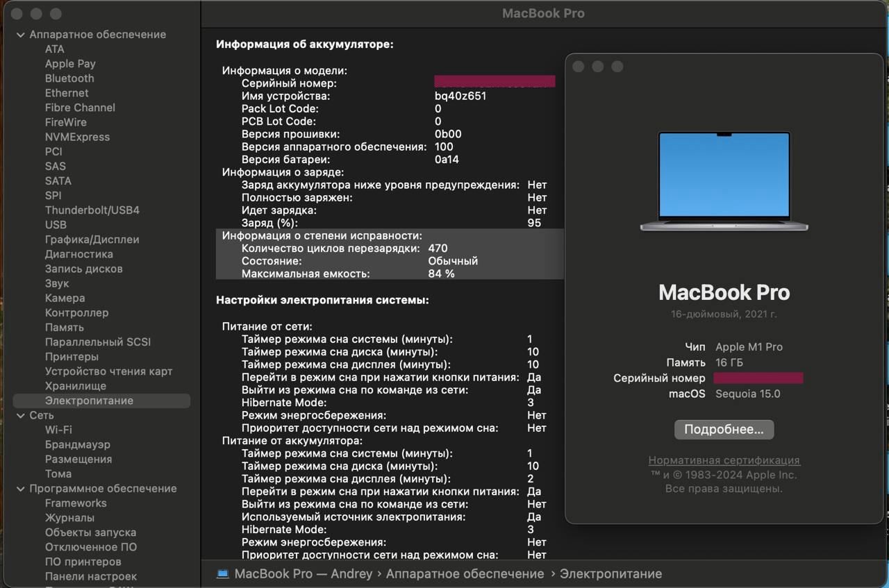Select Wi-Fi under Сеть

[x=58, y=430]
